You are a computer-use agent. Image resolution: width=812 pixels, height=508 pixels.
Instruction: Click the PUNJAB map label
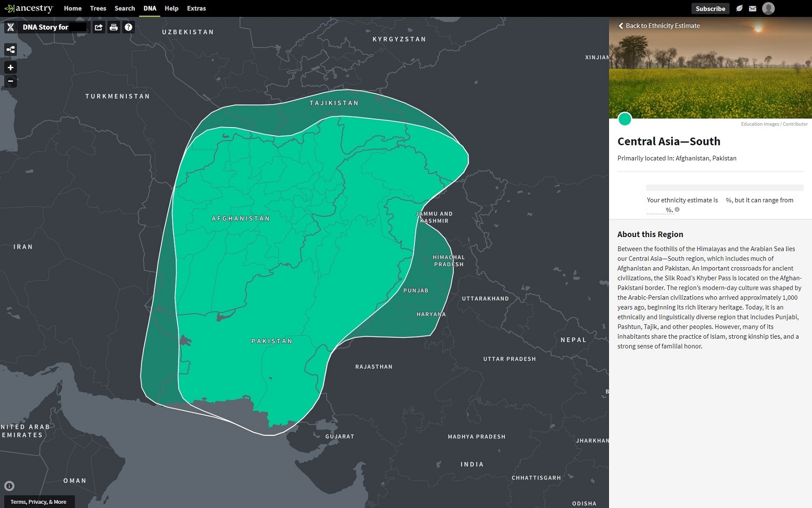[416, 291]
